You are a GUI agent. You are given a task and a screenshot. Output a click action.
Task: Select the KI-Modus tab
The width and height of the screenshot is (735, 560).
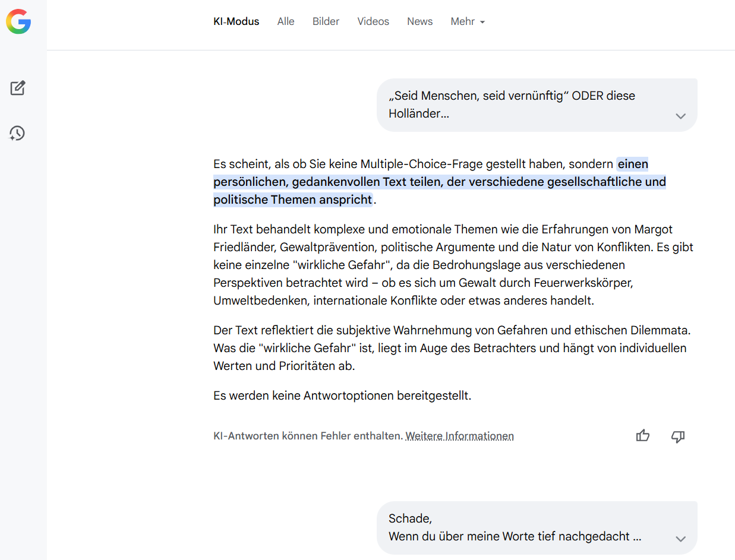pos(236,21)
